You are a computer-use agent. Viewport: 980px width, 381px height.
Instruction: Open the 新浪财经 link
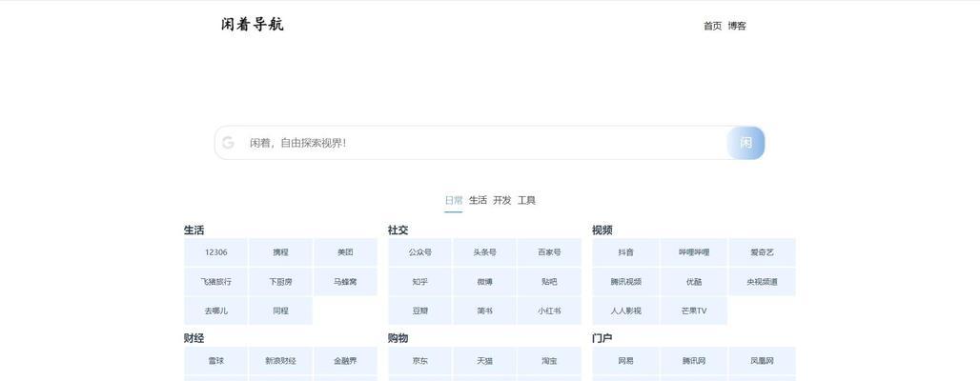(280, 360)
